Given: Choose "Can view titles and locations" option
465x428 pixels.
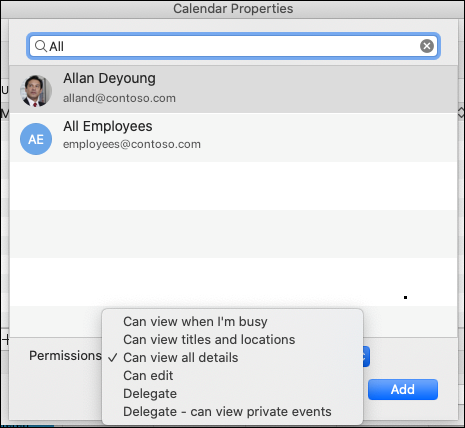Looking at the screenshot, I should coord(209,340).
